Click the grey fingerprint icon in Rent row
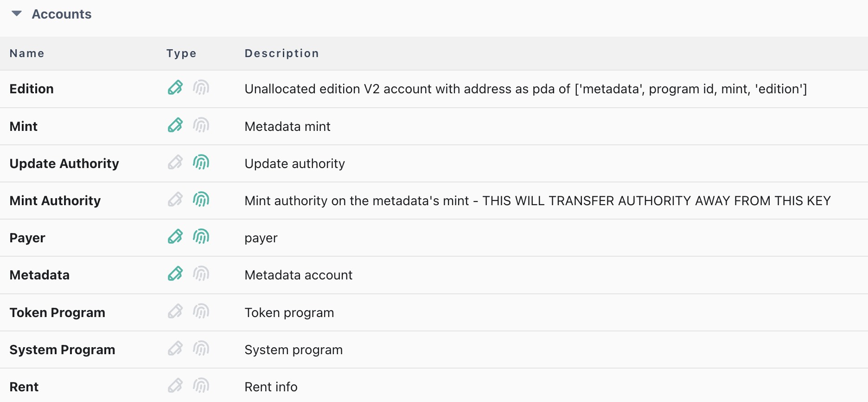 tap(201, 386)
